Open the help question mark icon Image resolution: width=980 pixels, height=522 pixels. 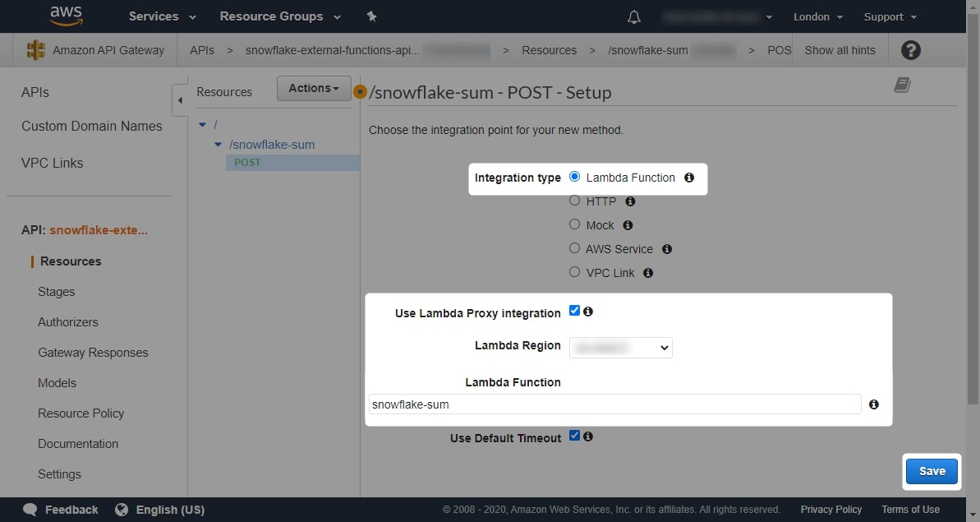click(911, 50)
